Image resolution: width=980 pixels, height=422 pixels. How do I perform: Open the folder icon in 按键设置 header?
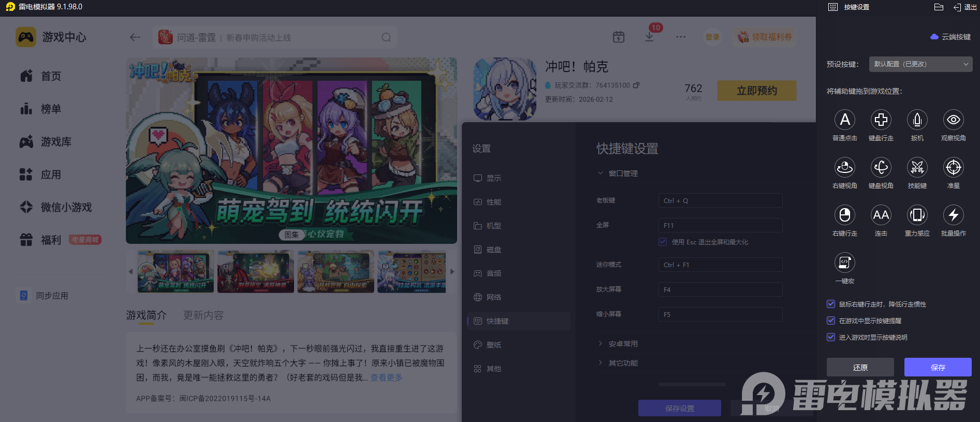click(939, 7)
